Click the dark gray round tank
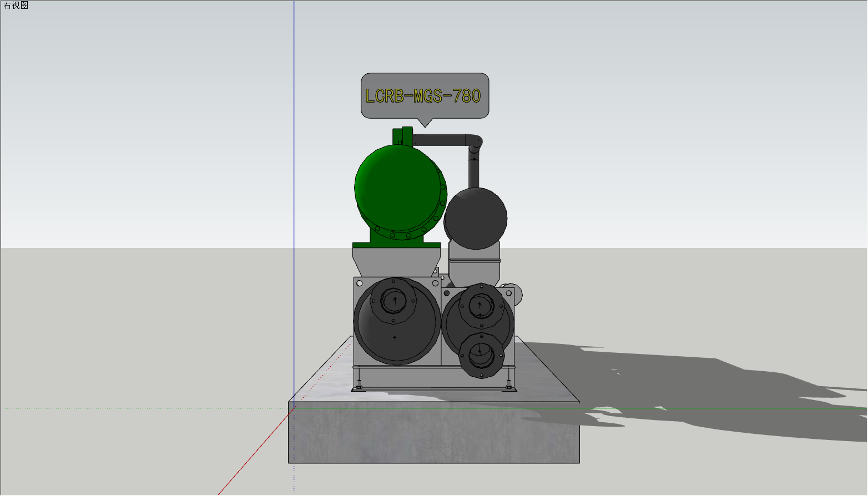This screenshot has width=868, height=496. coord(476,218)
